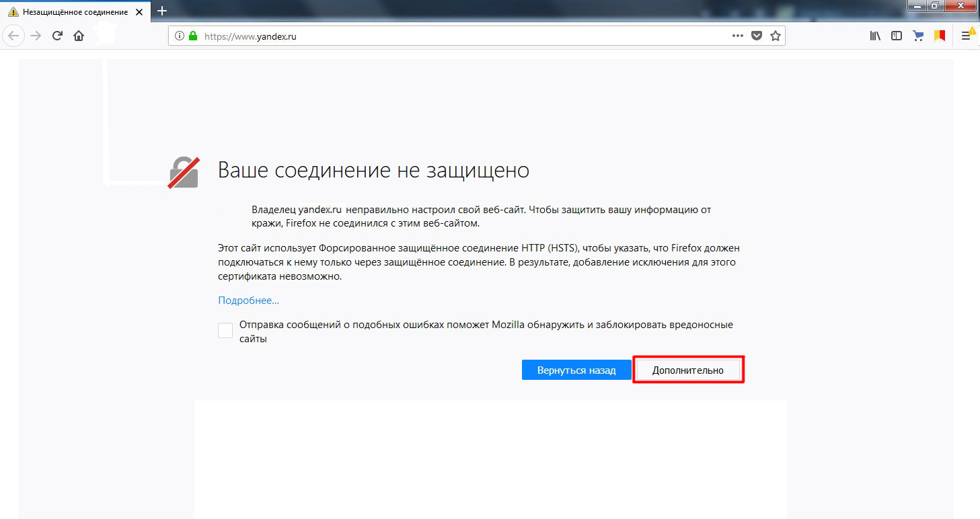
Task: Toggle the sidebar view icon
Action: pyautogui.click(x=897, y=36)
